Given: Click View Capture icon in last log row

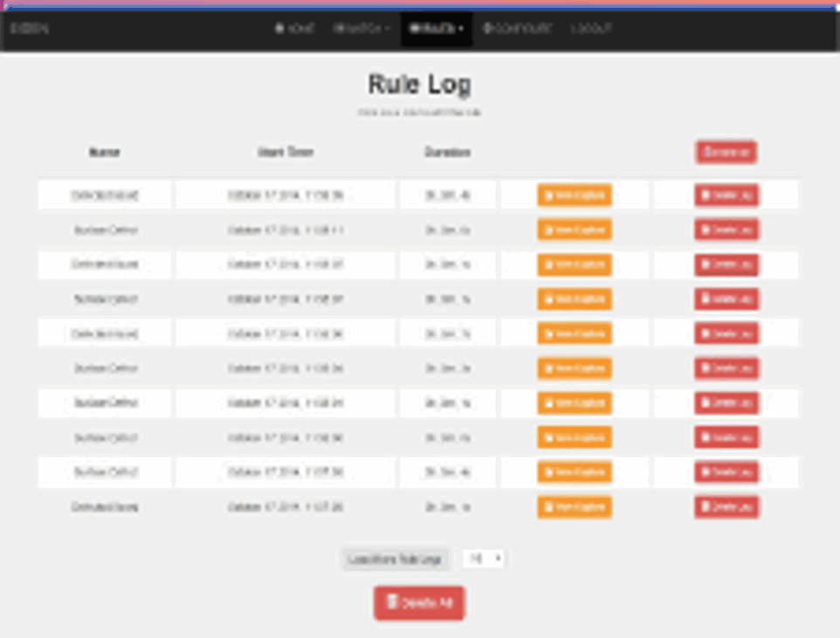Looking at the screenshot, I should coord(548,507).
